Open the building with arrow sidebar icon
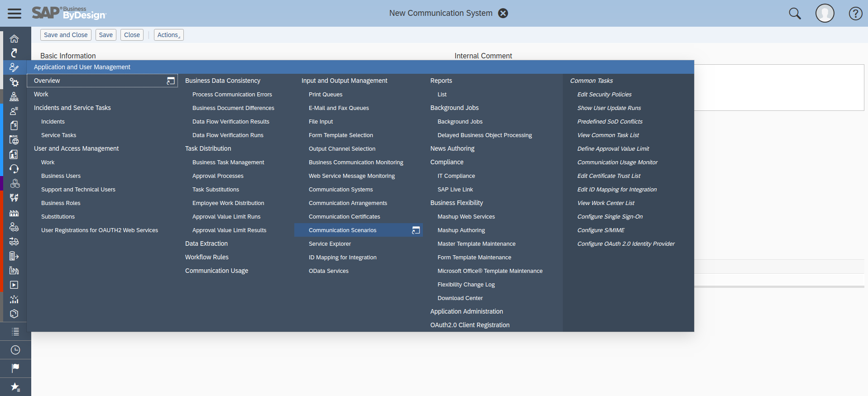868x396 pixels. (x=14, y=256)
